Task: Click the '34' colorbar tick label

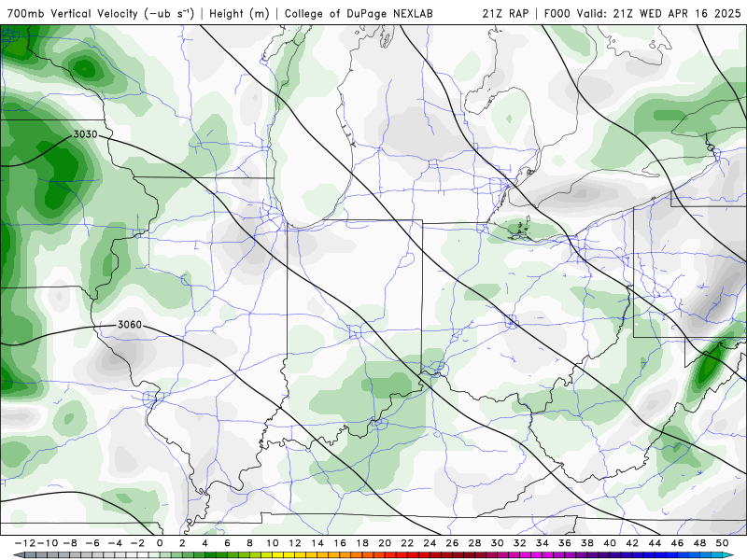Action: (543, 543)
